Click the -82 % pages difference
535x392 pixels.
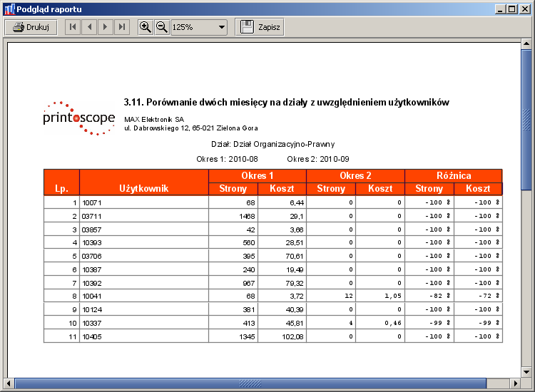click(440, 296)
